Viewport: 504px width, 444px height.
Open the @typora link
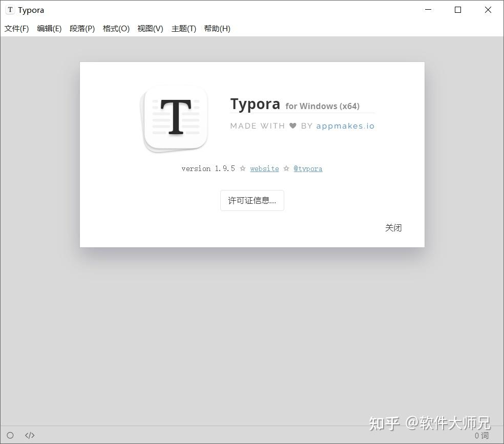pyautogui.click(x=308, y=168)
